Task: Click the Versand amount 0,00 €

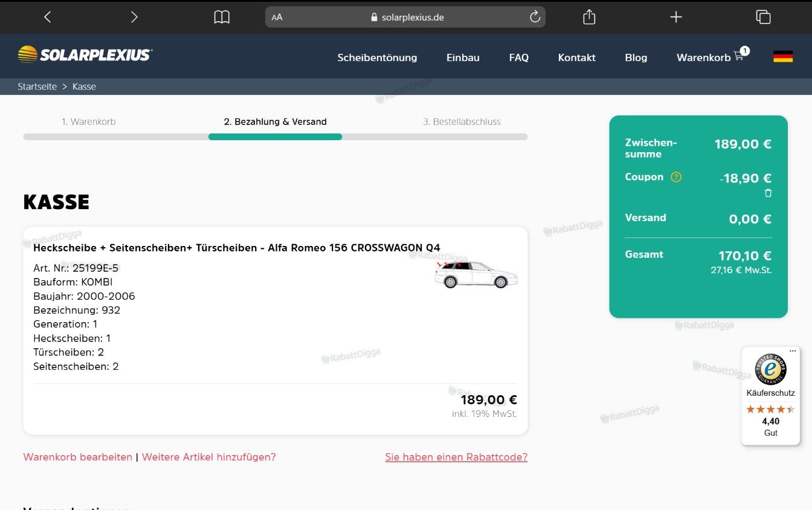Action: click(x=750, y=219)
